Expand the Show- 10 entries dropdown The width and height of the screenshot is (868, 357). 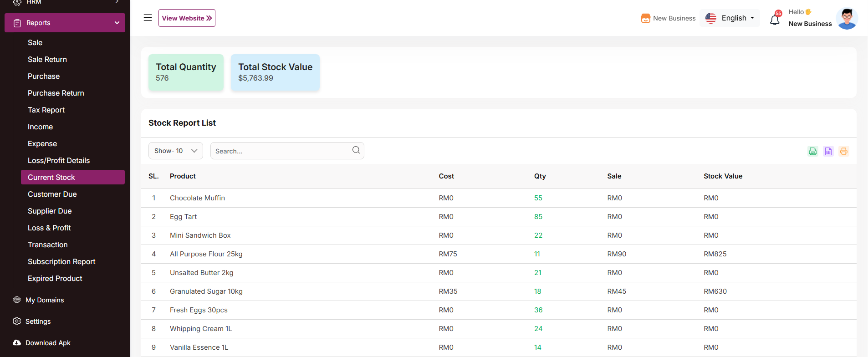click(175, 151)
